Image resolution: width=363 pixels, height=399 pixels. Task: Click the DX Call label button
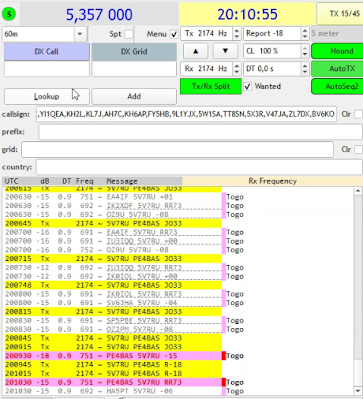(x=47, y=52)
